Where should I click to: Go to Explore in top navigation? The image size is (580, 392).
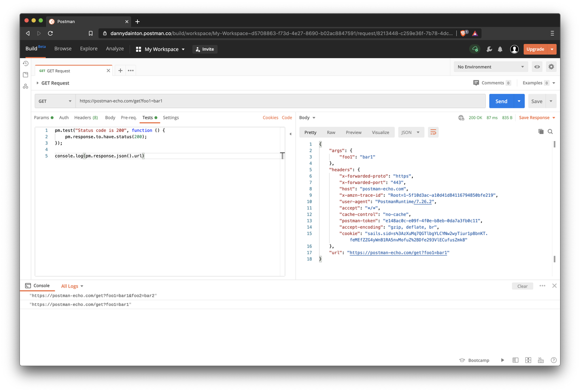point(88,49)
